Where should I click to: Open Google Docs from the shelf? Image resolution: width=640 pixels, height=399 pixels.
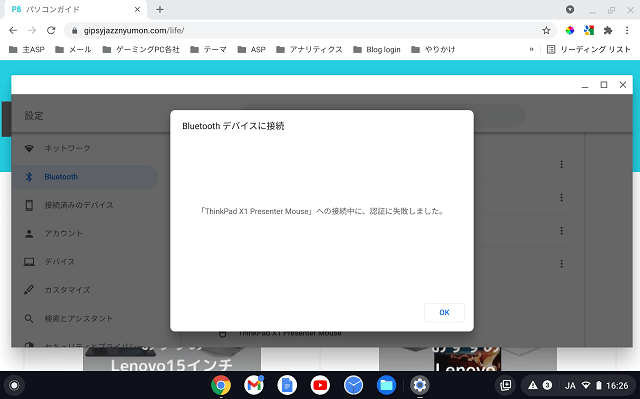pos(287,385)
